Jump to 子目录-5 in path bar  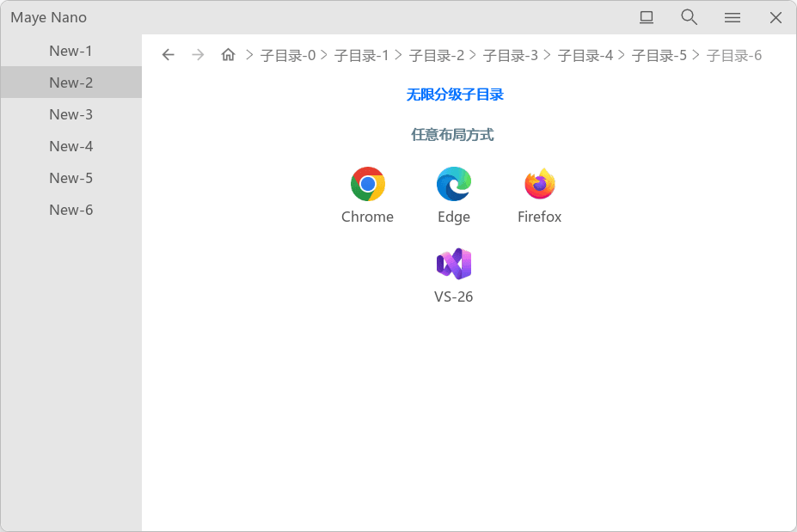659,55
